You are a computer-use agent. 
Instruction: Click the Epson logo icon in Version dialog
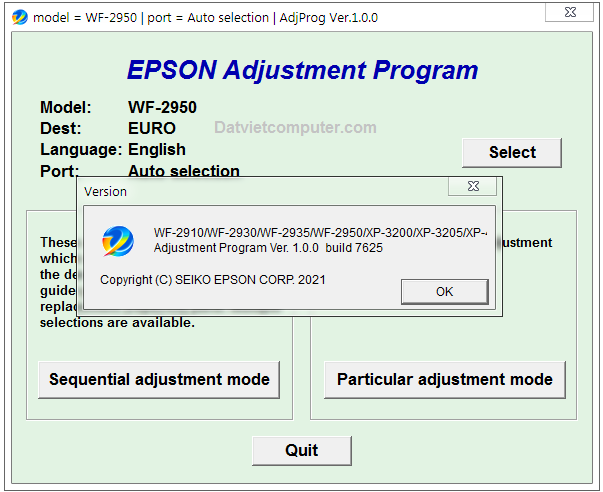(117, 241)
